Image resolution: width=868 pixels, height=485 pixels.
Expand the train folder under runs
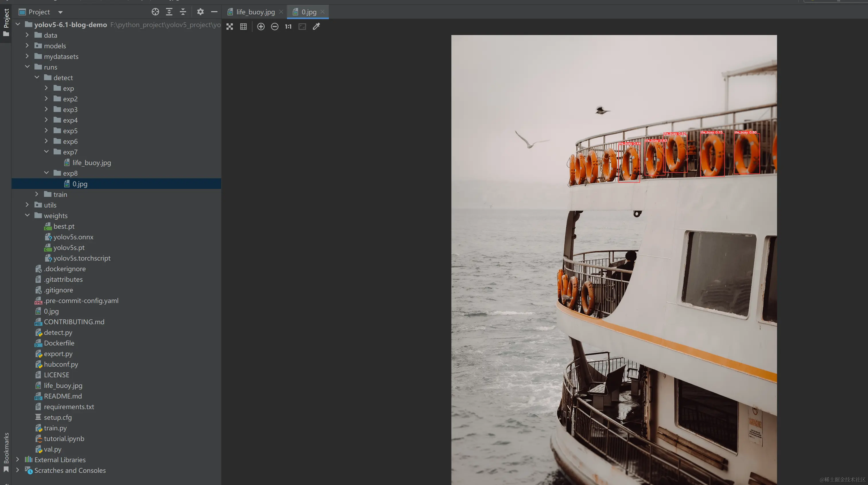click(x=37, y=194)
